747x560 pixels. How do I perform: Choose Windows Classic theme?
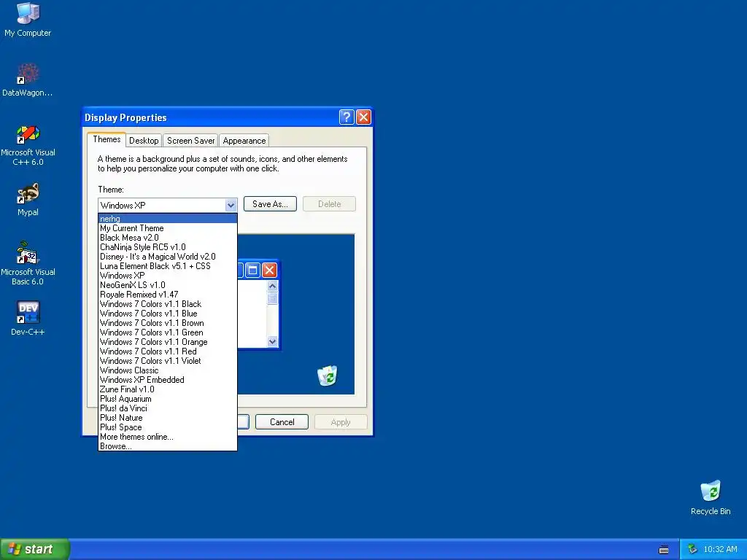(167, 370)
